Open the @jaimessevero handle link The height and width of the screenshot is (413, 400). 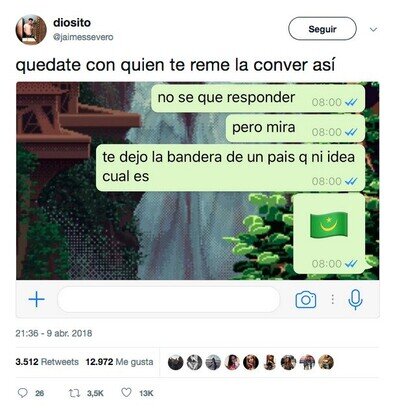[x=83, y=37]
